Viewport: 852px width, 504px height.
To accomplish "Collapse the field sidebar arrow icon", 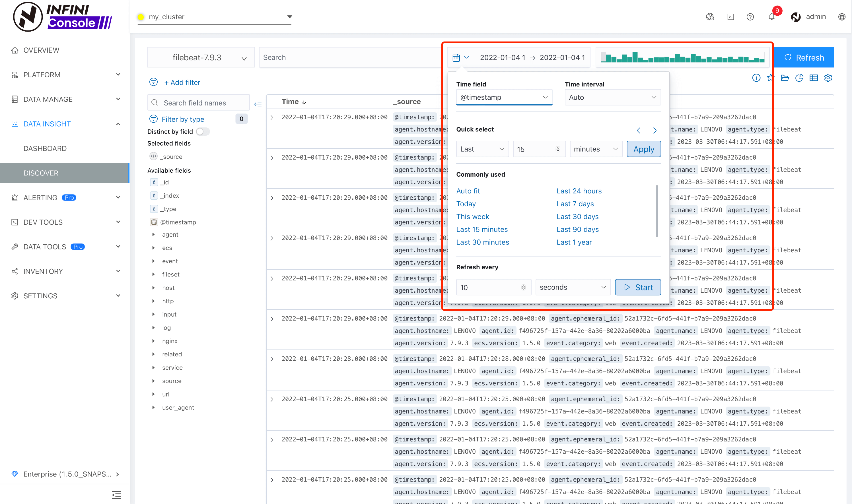I will click(x=258, y=104).
